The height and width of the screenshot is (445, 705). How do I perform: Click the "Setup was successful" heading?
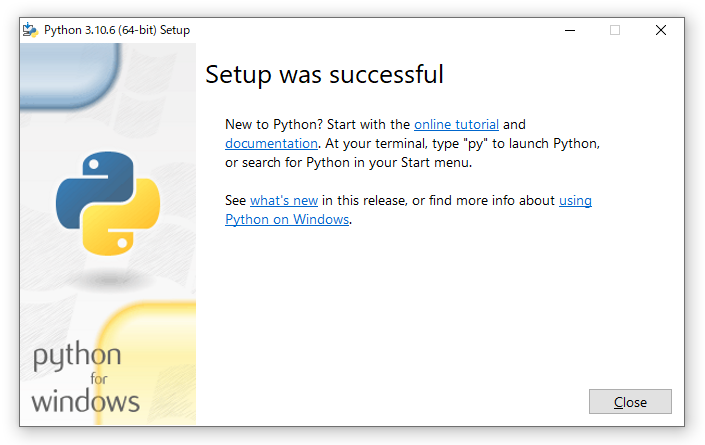click(324, 75)
